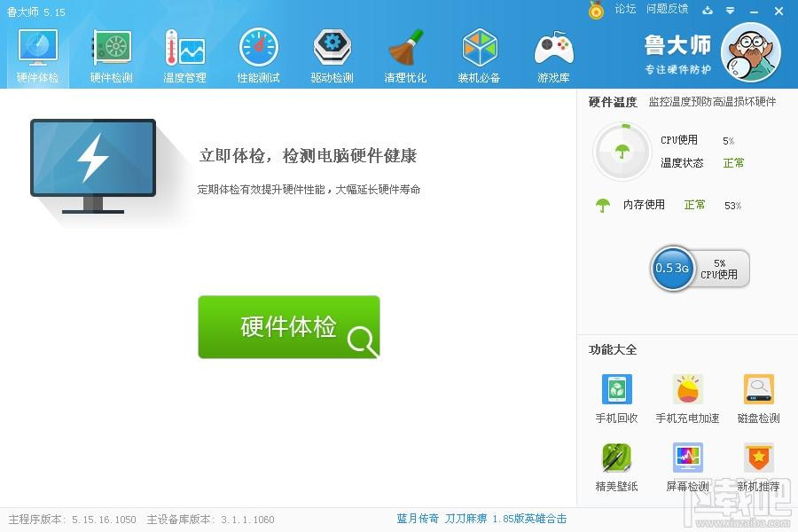Click the 硬件温度 section heading

pos(613,102)
